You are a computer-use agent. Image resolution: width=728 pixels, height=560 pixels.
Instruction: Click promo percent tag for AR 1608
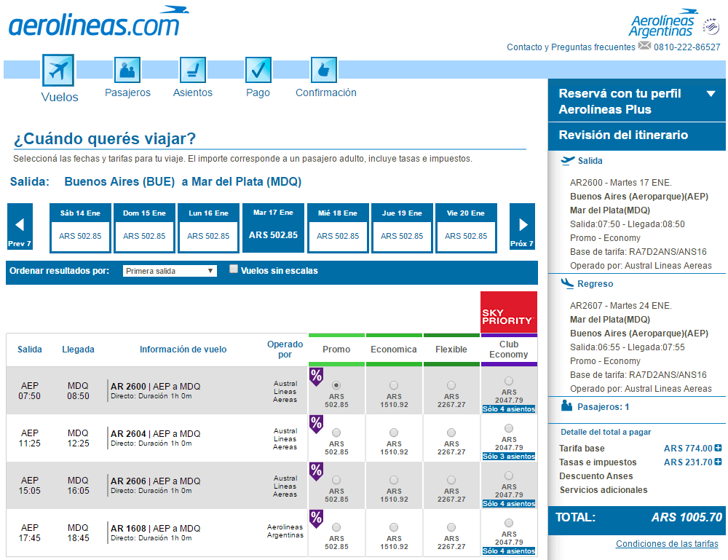click(x=316, y=518)
